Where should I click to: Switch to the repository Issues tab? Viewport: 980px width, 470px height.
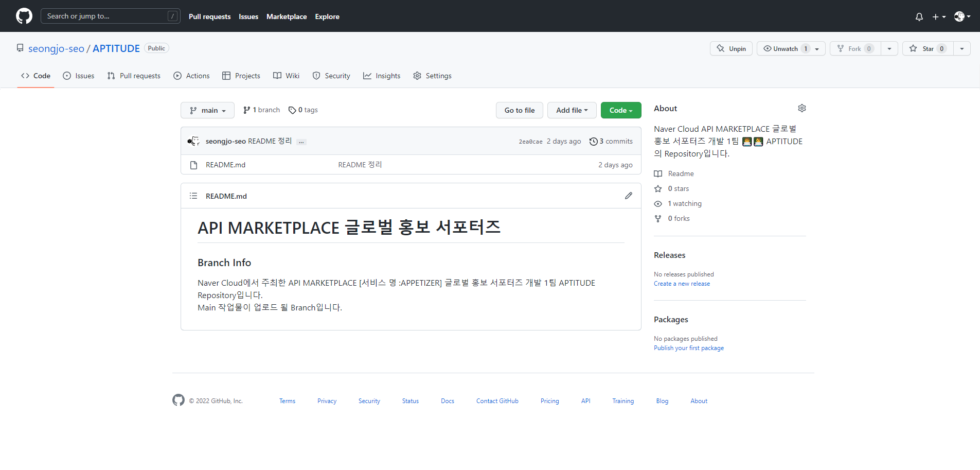[79, 76]
